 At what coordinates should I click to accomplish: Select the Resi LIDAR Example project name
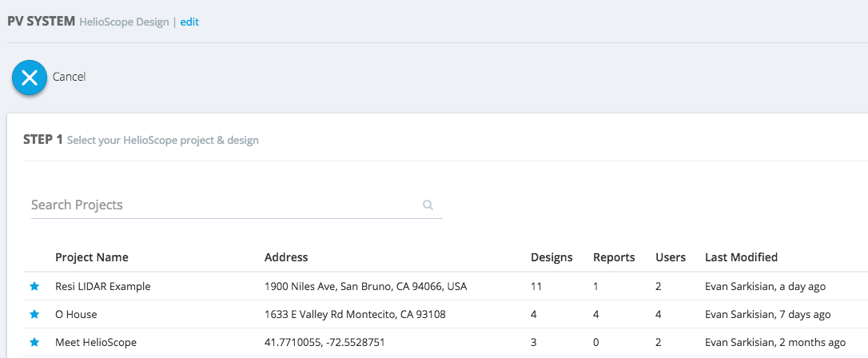pos(103,287)
